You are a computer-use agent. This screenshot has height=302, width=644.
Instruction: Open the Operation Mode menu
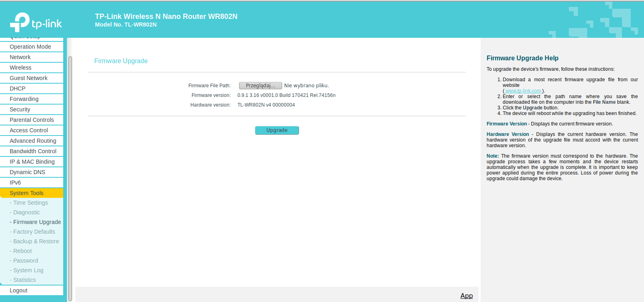point(31,47)
